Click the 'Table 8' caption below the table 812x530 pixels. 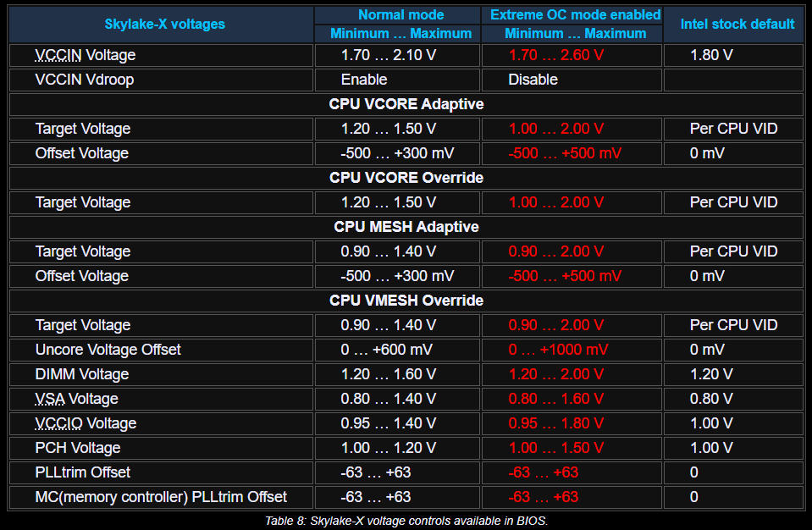coord(406,521)
